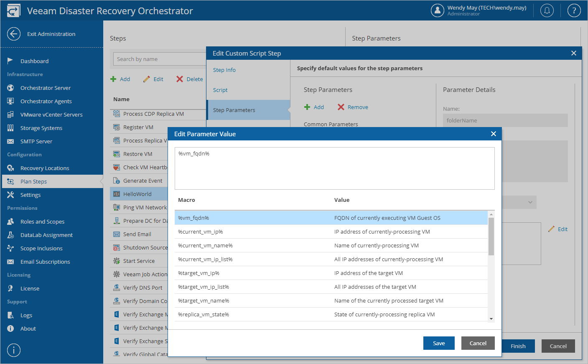Click the Logs sidebar icon

pyautogui.click(x=10, y=315)
